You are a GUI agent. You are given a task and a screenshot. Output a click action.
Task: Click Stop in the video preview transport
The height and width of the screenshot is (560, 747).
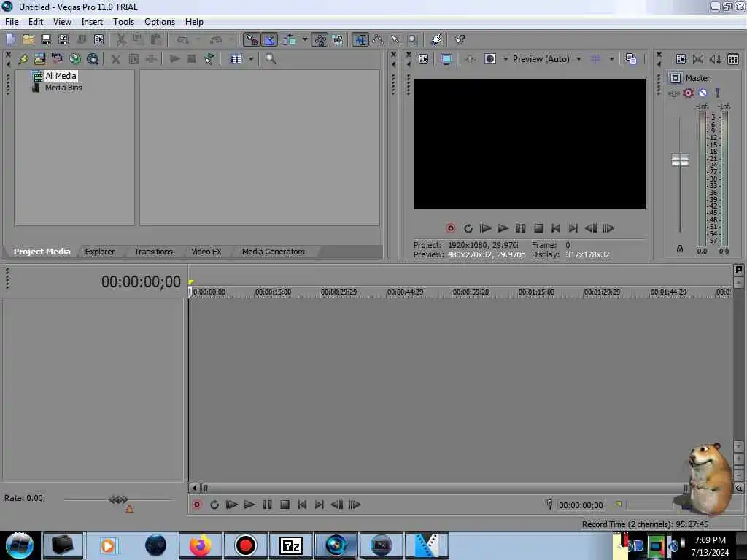point(538,228)
